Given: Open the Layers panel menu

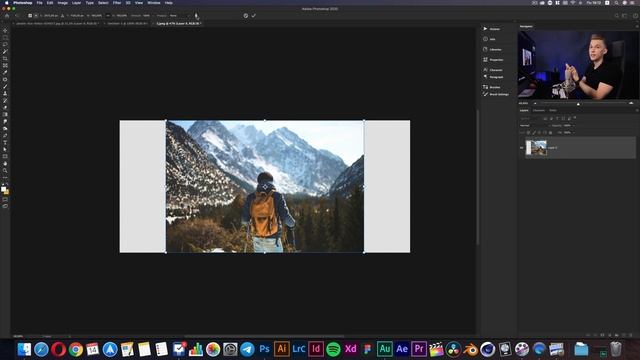Looking at the screenshot, I should tap(637, 110).
